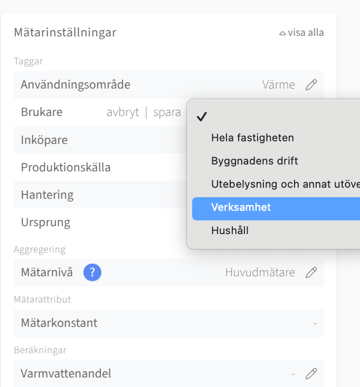Click the Huvudmätare value
Viewport: 360px width, 387px height.
point(260,272)
